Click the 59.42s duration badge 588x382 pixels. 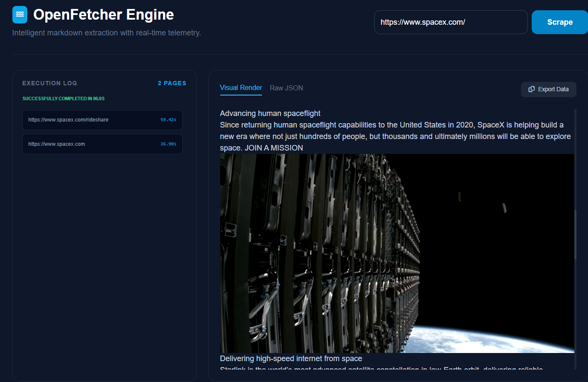click(168, 120)
